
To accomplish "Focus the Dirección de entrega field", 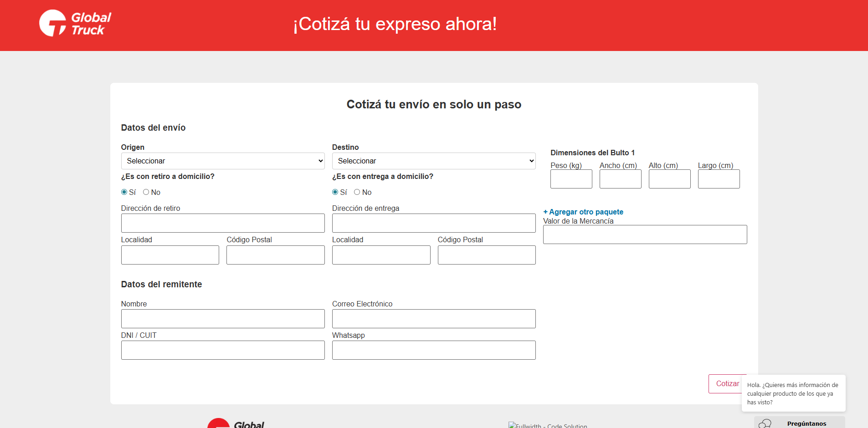I will (434, 223).
